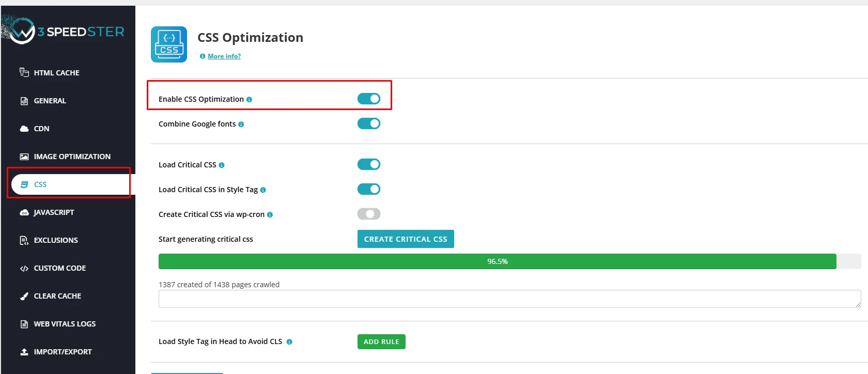The height and width of the screenshot is (374, 868).
Task: Click info icon next to Enable CSS Optimization
Action: coord(249,100)
